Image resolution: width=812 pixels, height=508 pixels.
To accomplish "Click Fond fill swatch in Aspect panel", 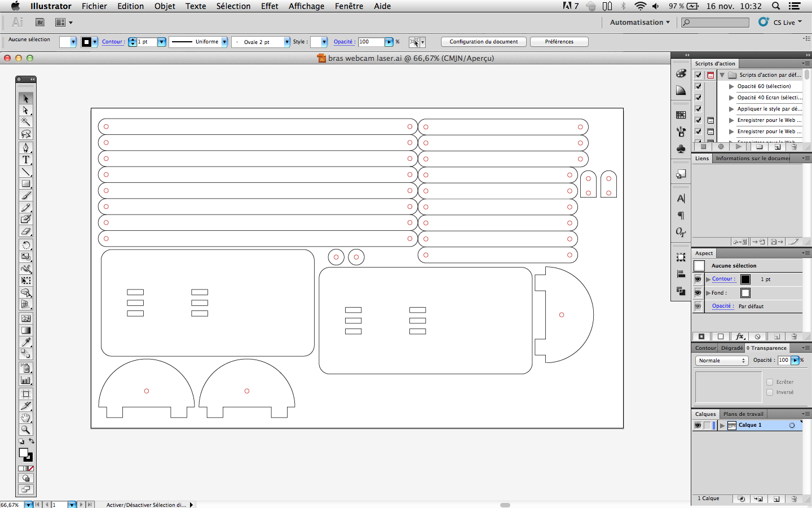I will [745, 293].
